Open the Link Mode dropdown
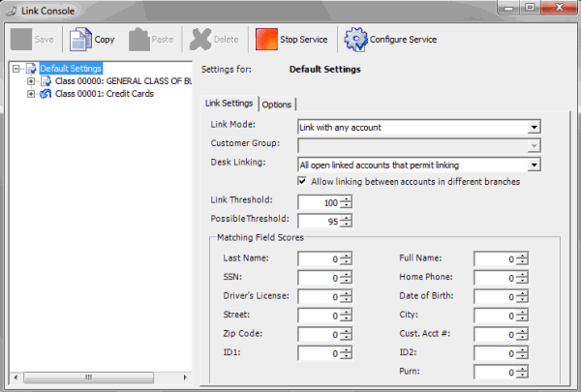The width and height of the screenshot is (581, 392). (534, 127)
